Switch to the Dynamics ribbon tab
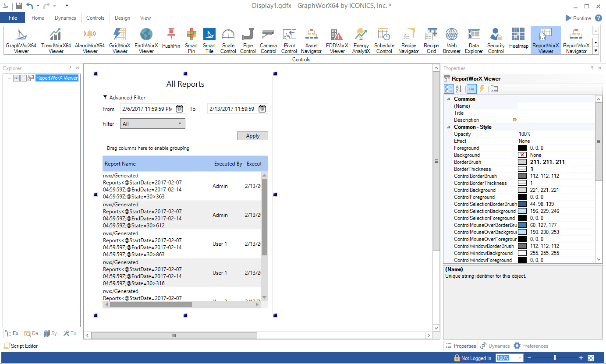The width and height of the screenshot is (606, 364). (65, 18)
